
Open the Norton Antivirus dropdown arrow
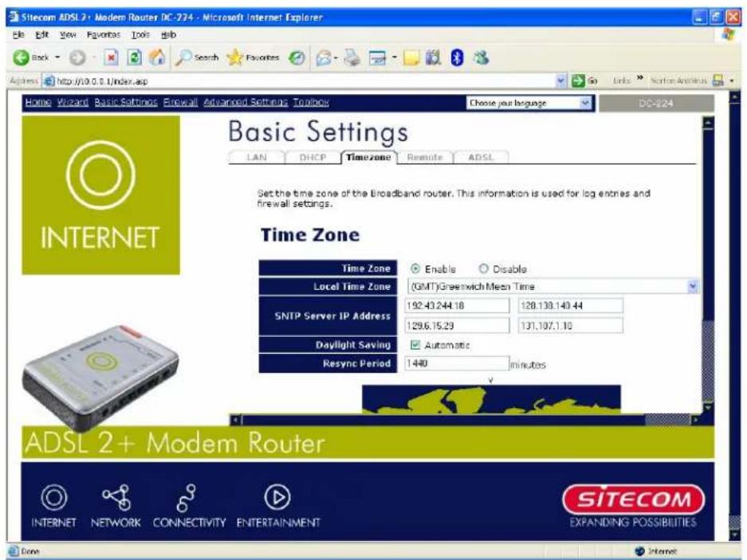point(731,81)
